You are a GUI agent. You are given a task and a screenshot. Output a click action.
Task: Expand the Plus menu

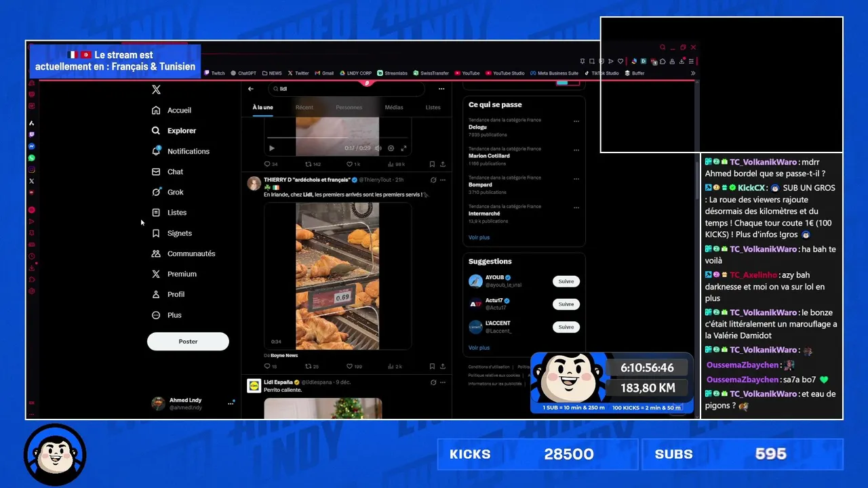167,315
